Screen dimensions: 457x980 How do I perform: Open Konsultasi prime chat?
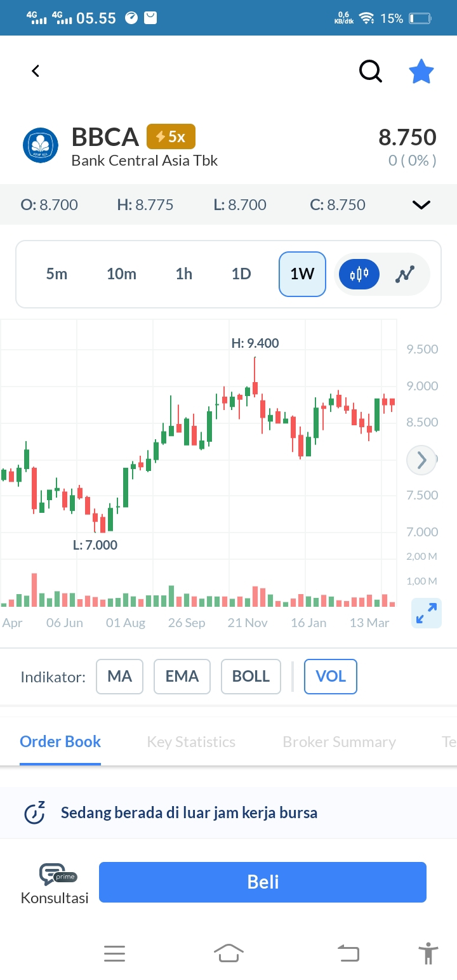(x=55, y=883)
